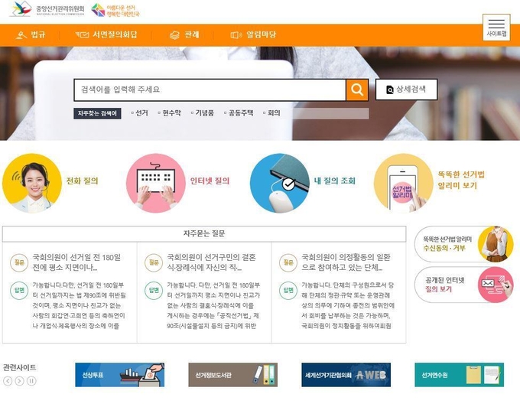Open the 판례 menu
This screenshot has height=420, width=520.
pos(184,34)
